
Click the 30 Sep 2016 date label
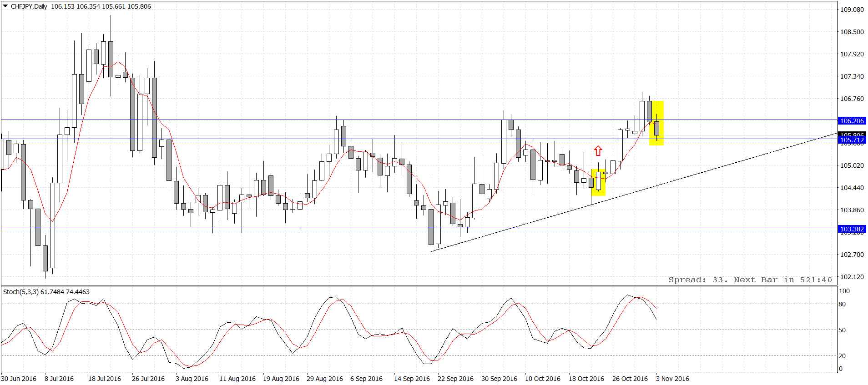[499, 379]
